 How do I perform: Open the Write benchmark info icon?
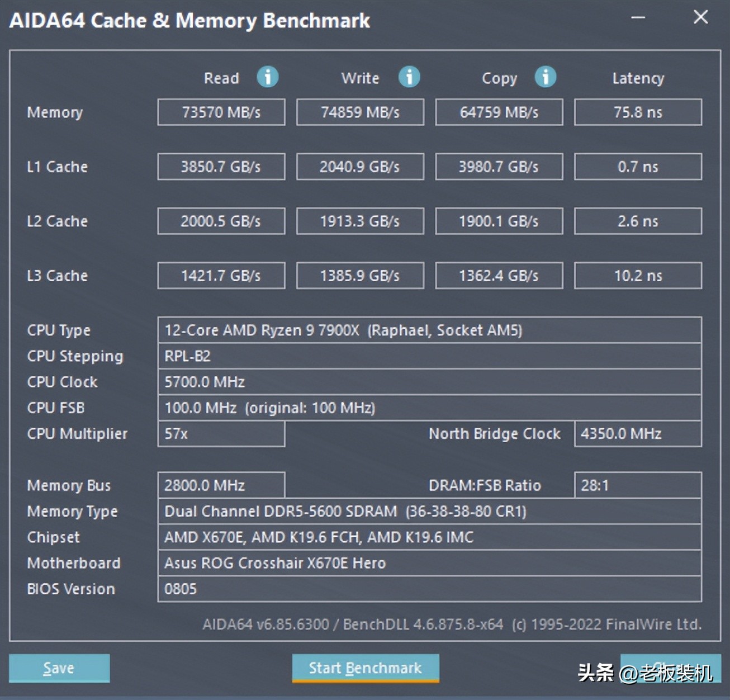coord(409,77)
